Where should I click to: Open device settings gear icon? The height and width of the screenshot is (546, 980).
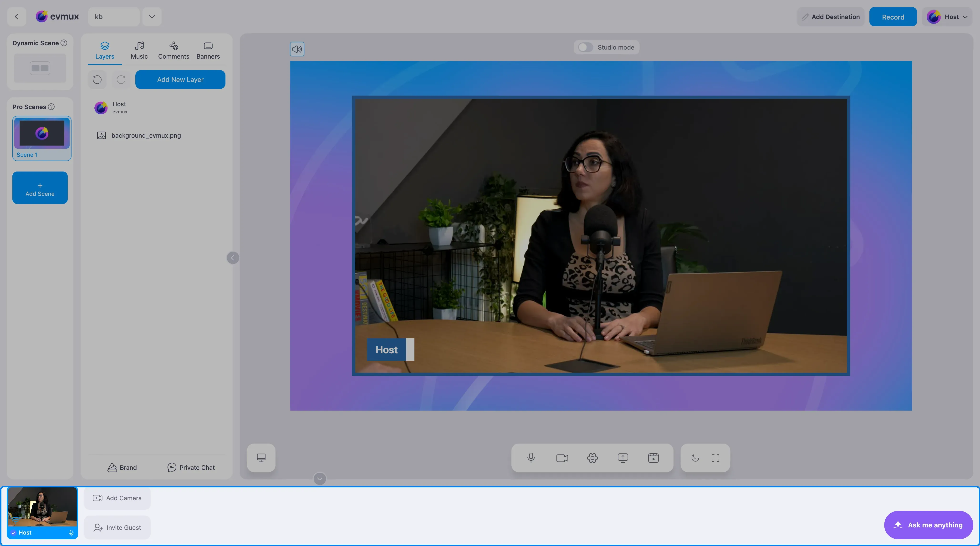592,458
